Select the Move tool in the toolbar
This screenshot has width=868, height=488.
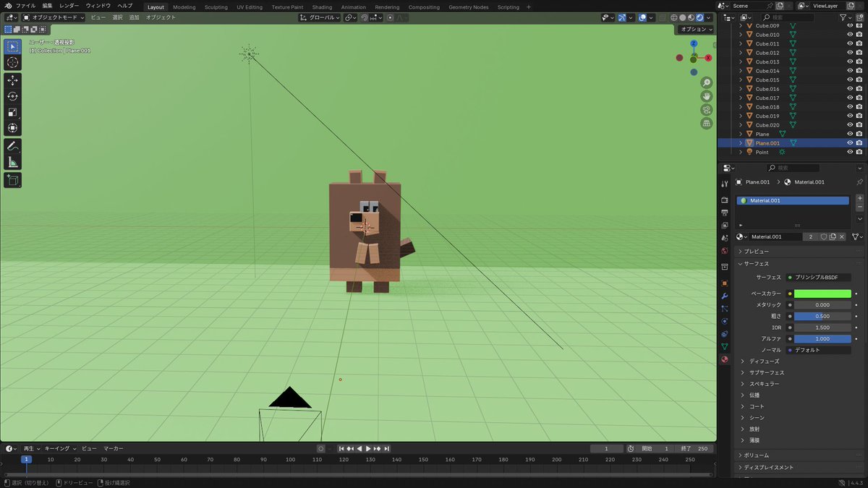click(12, 80)
